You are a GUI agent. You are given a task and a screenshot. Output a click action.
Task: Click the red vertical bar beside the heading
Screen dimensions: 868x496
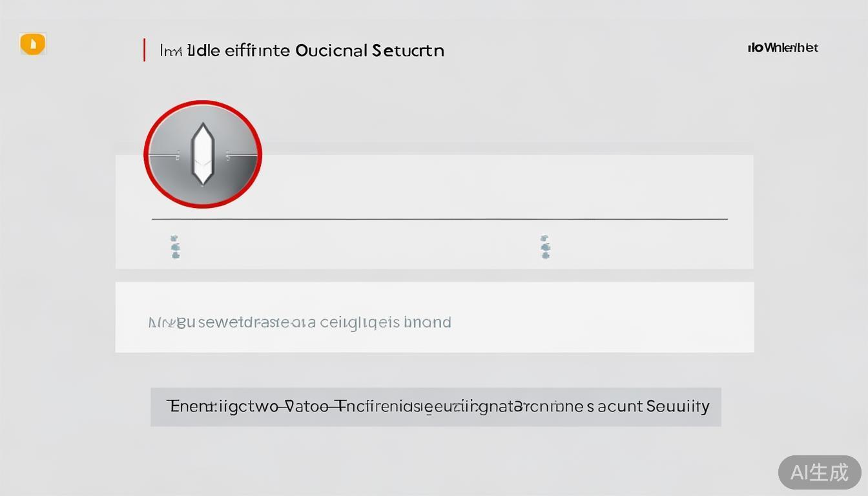pos(144,50)
